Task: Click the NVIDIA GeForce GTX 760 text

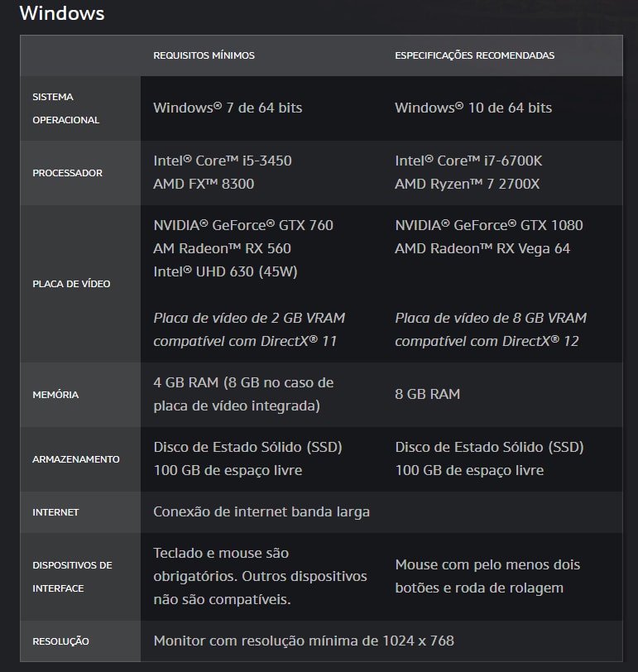Action: [x=242, y=225]
